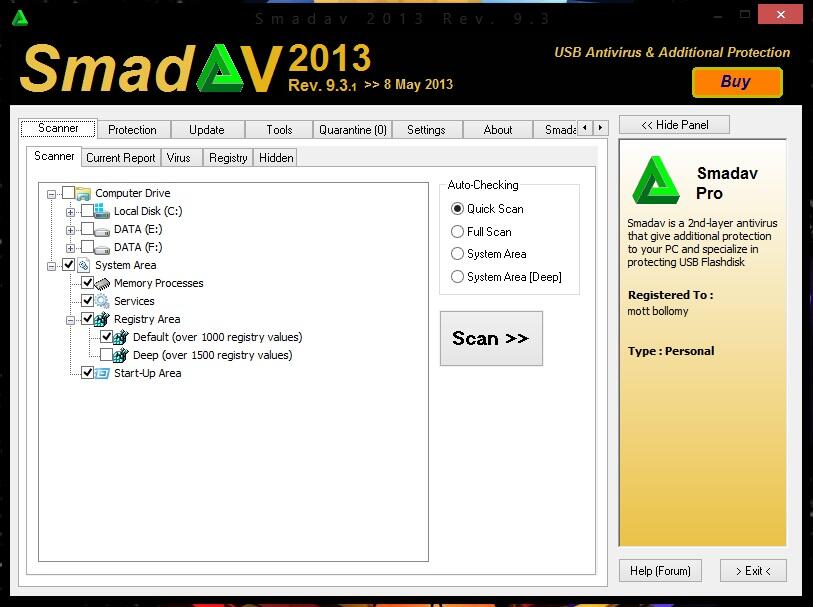The width and height of the screenshot is (813, 607).
Task: Click the Memory Processes chip icon
Action: point(102,284)
